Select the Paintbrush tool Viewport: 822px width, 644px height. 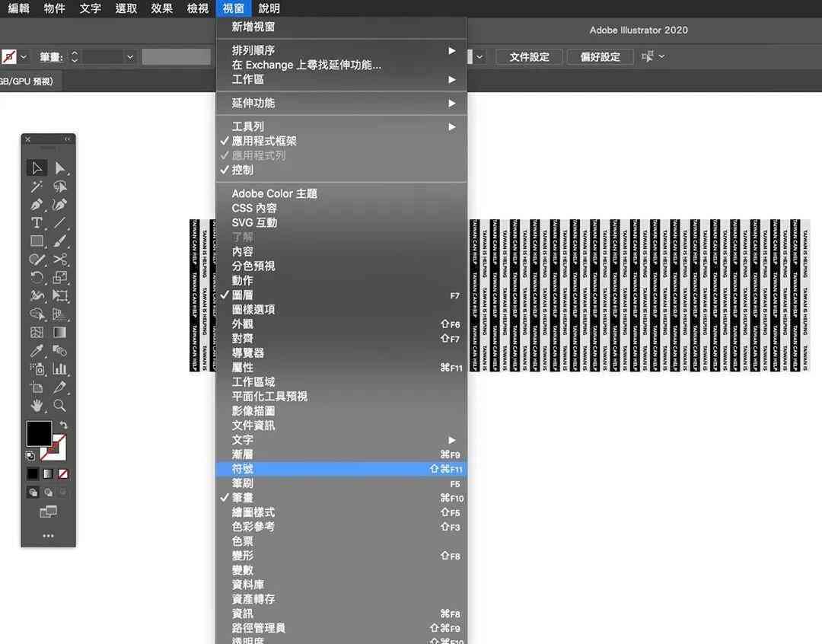click(60, 241)
